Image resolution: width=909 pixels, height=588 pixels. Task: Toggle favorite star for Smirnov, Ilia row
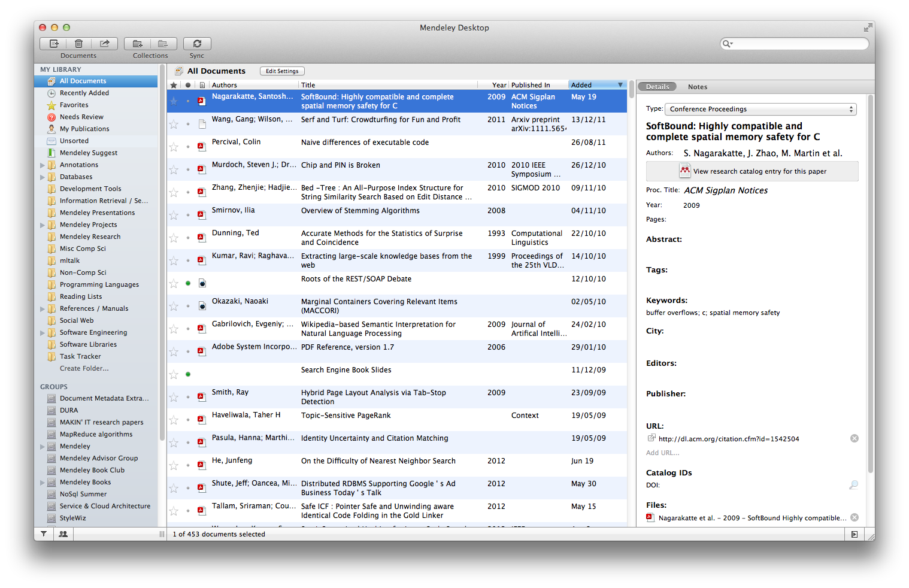click(174, 215)
